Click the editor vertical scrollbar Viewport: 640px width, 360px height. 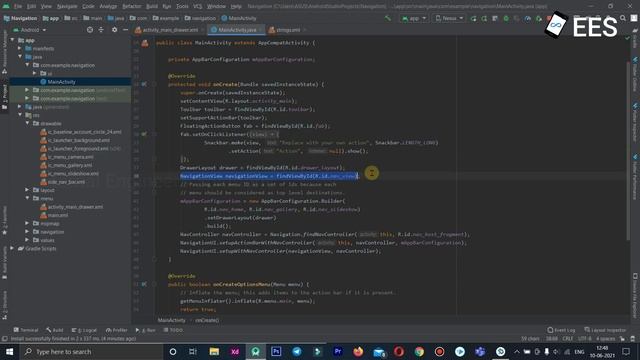[x=628, y=151]
